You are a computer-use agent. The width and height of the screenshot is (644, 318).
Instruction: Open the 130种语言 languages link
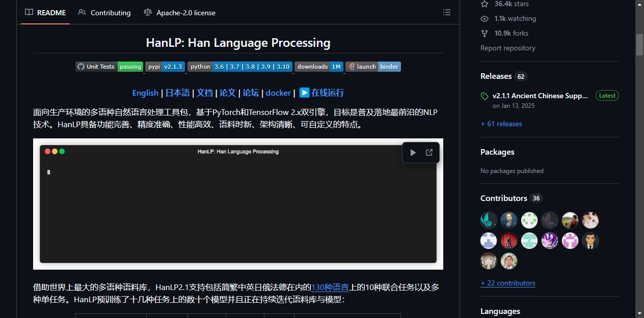(x=330, y=287)
